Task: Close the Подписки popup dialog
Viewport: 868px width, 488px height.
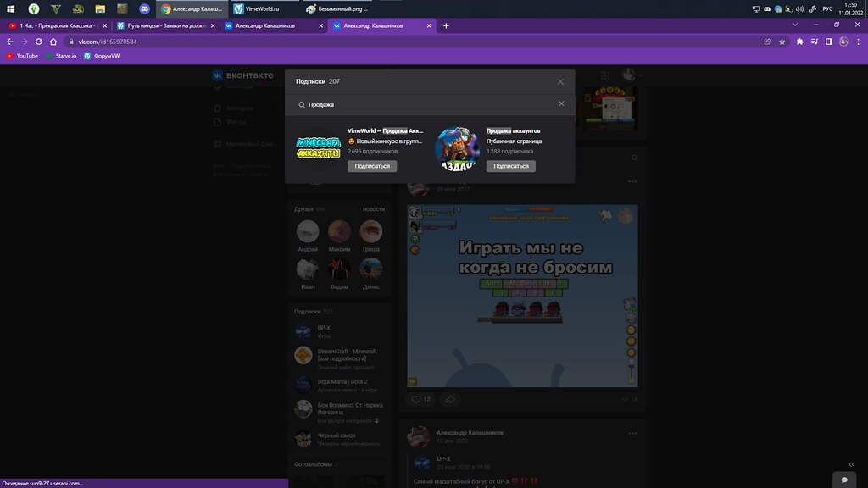Action: 560,81
